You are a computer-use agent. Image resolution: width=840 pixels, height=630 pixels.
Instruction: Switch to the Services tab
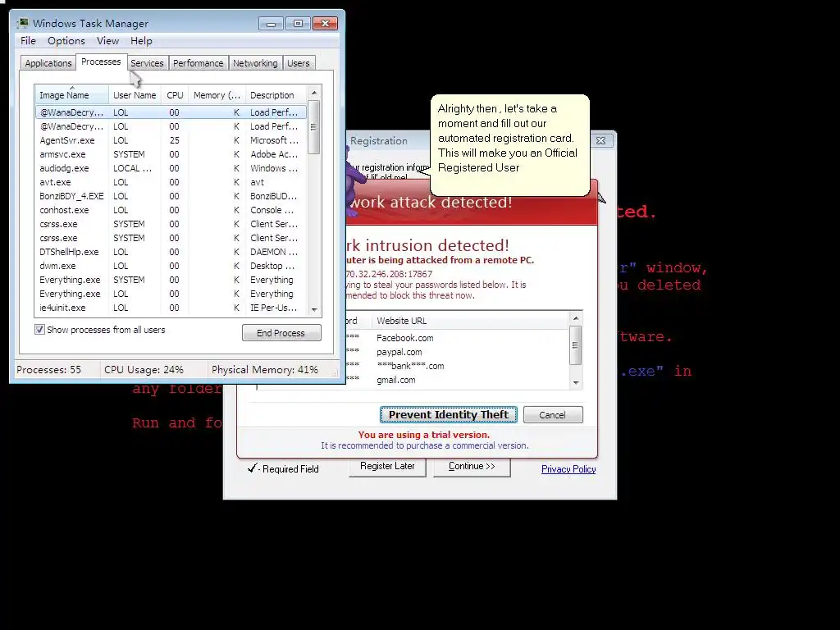pyautogui.click(x=148, y=63)
